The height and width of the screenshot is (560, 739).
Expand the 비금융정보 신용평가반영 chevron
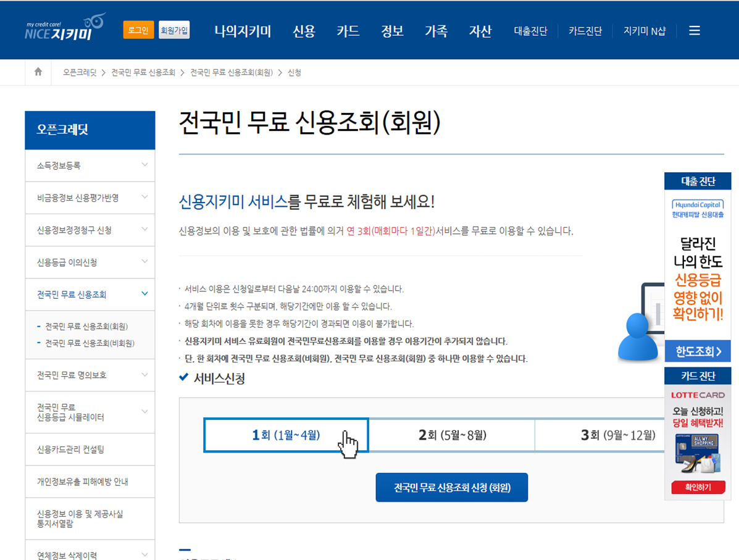pos(144,197)
